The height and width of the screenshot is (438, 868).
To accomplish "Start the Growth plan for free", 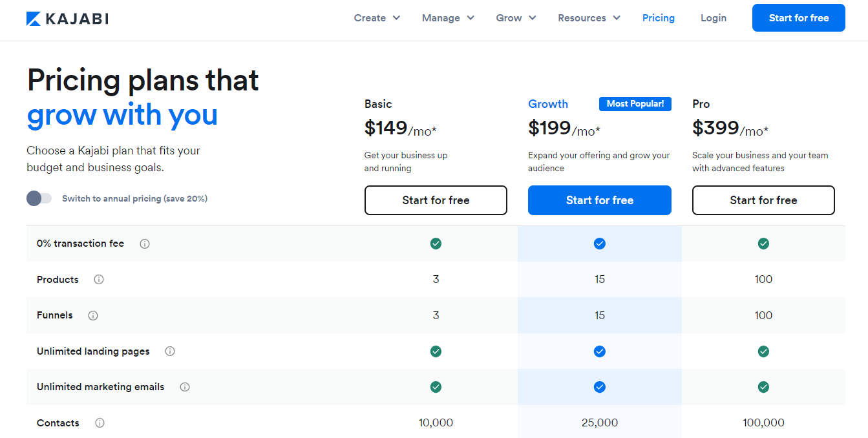I will [x=599, y=200].
